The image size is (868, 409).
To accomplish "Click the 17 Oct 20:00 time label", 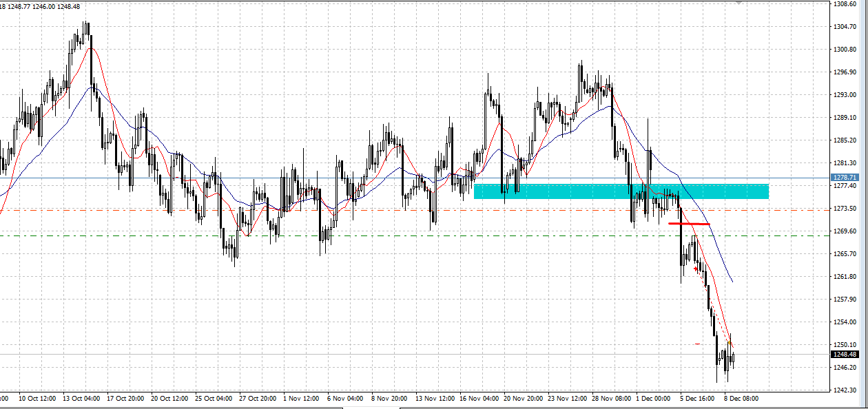I will click(x=125, y=398).
